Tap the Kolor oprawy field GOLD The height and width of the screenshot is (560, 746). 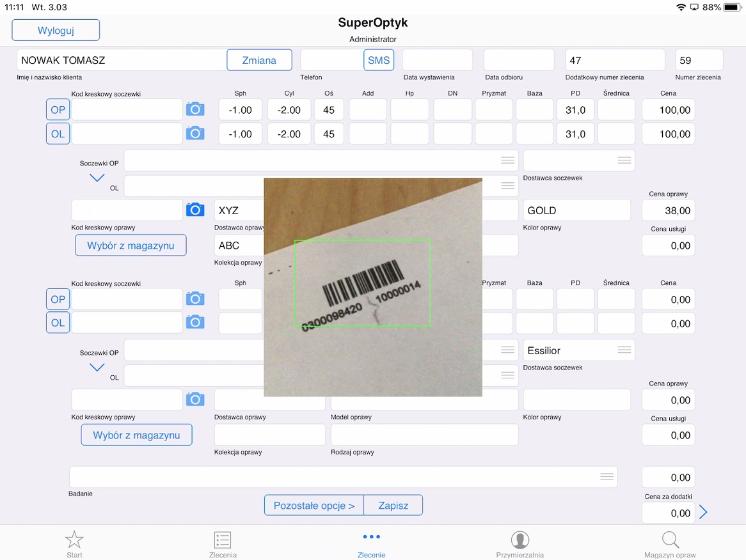[576, 210]
